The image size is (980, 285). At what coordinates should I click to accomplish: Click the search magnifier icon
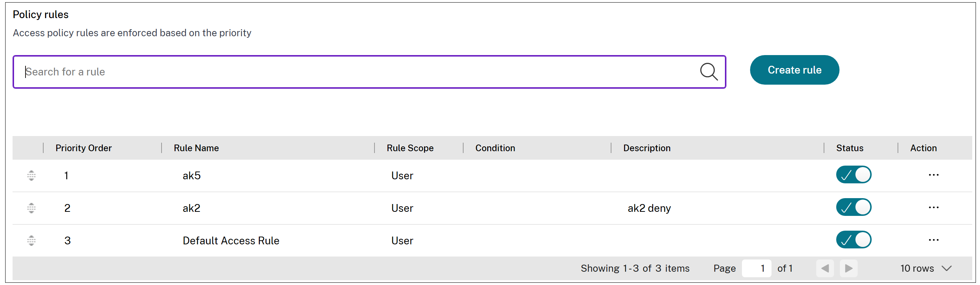(708, 72)
